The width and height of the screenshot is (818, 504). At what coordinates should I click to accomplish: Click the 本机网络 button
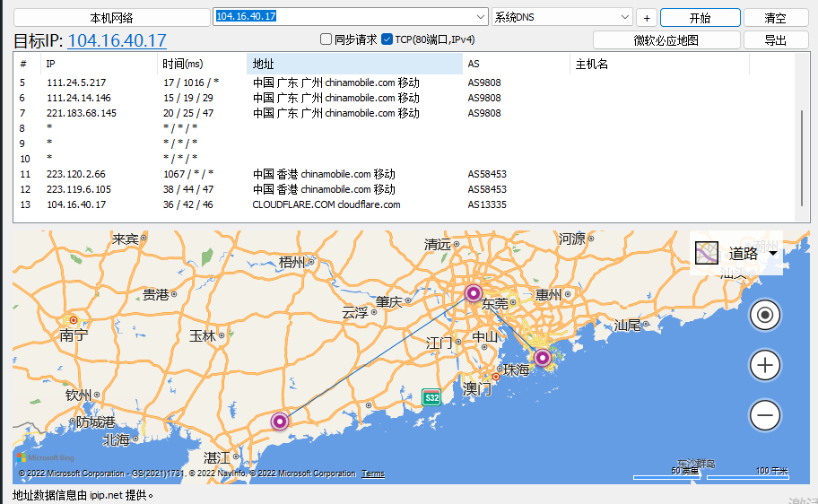(x=111, y=18)
